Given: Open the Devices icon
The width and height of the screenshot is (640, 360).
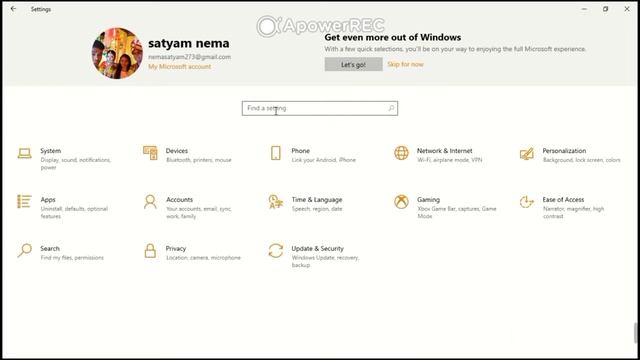Looking at the screenshot, I should point(150,153).
